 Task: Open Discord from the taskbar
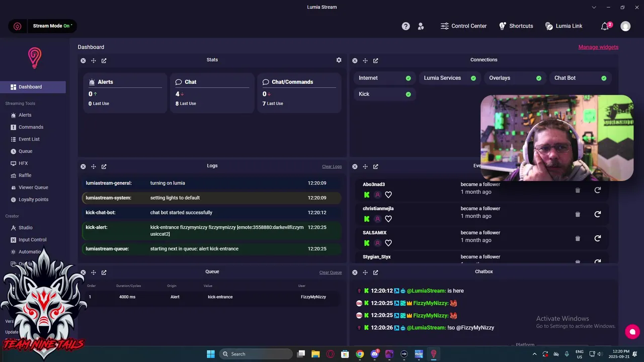coord(374,354)
